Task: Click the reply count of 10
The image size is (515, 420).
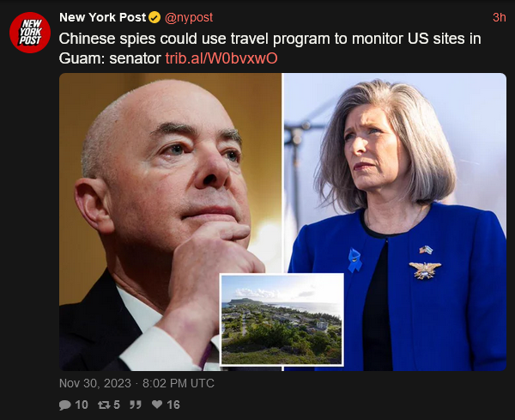Action: tap(82, 405)
